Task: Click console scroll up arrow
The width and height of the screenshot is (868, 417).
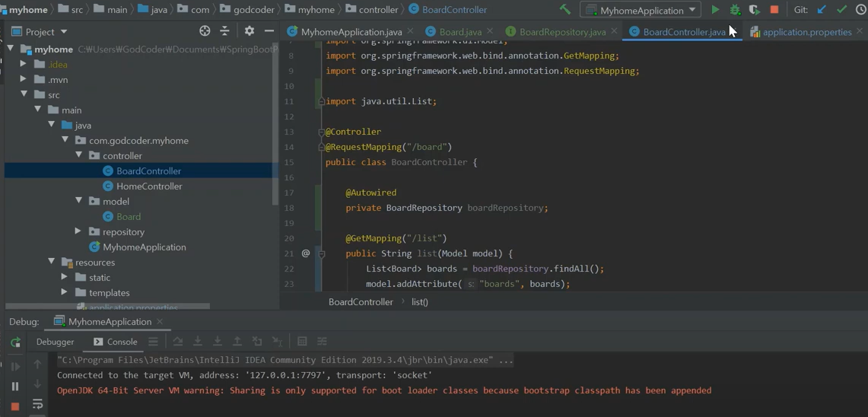Action: pos(37,364)
